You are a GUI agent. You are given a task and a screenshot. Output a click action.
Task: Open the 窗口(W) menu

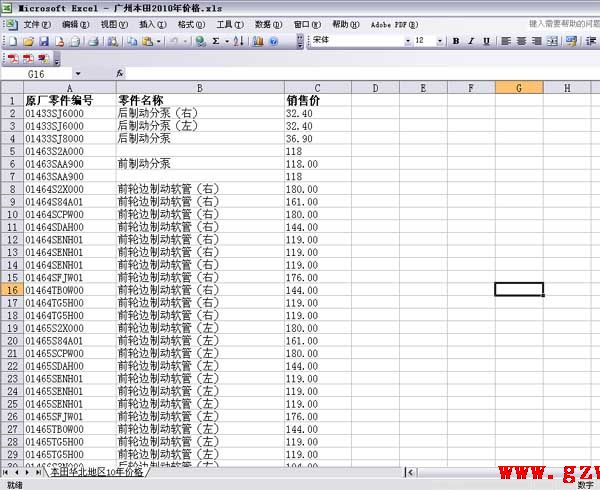(307, 24)
